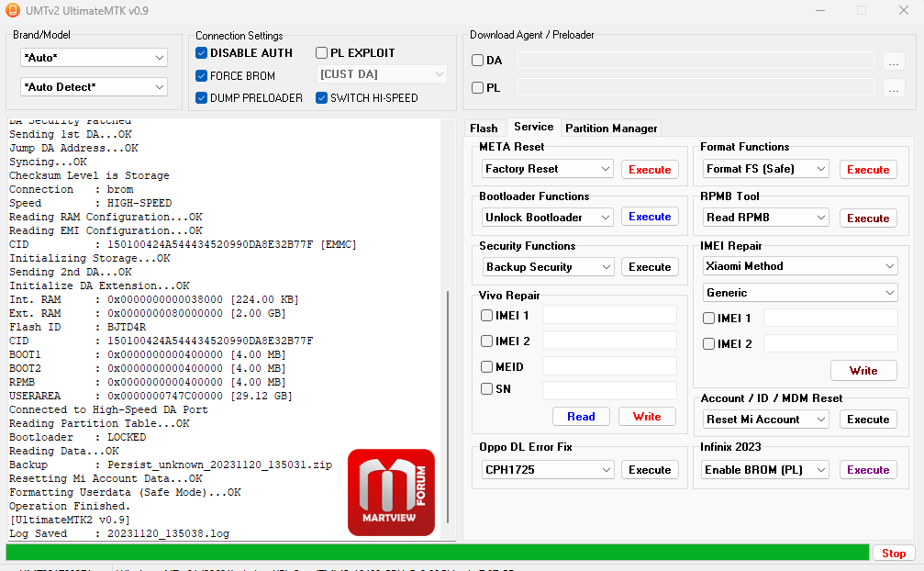Browse for a PL preloader file
Image resolution: width=924 pixels, height=571 pixels.
point(894,88)
